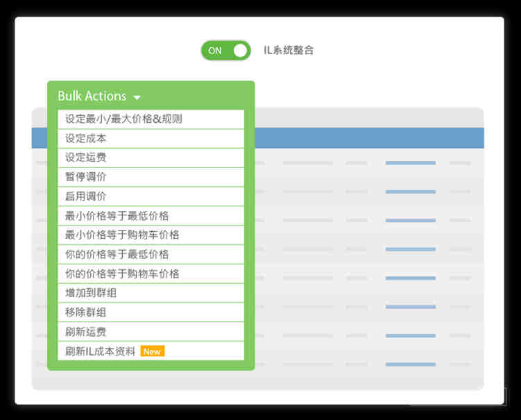Select 你的价格等于最低价格 entry
This screenshot has height=420, width=521.
coord(151,254)
